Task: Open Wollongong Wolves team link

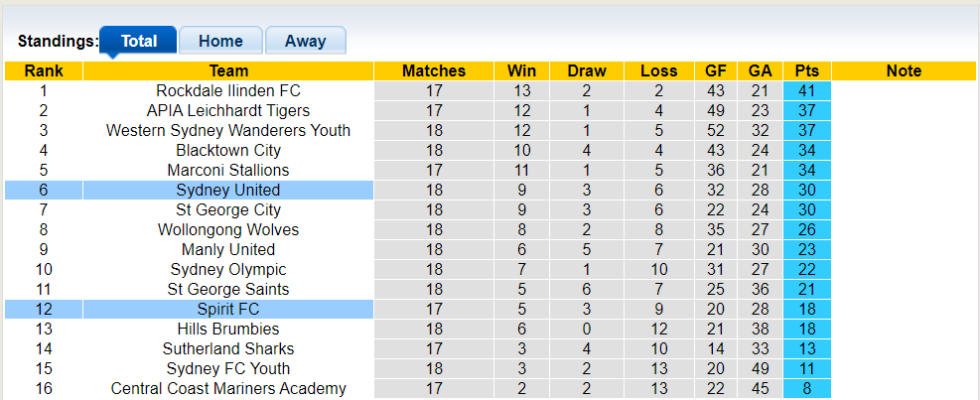Action: pyautogui.click(x=228, y=229)
